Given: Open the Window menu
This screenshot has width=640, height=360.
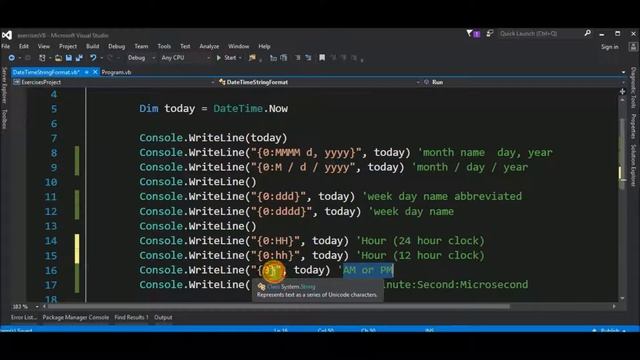Looking at the screenshot, I should click(x=239, y=47).
